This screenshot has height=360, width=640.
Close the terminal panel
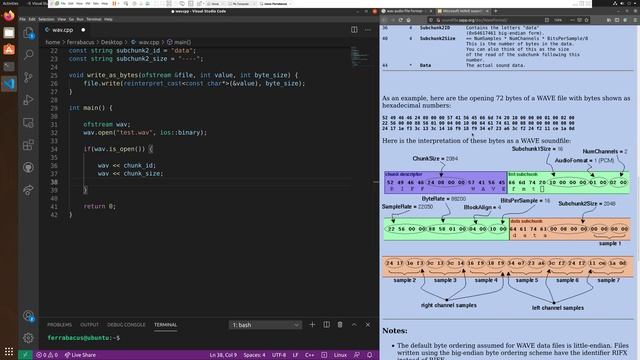tap(368, 324)
